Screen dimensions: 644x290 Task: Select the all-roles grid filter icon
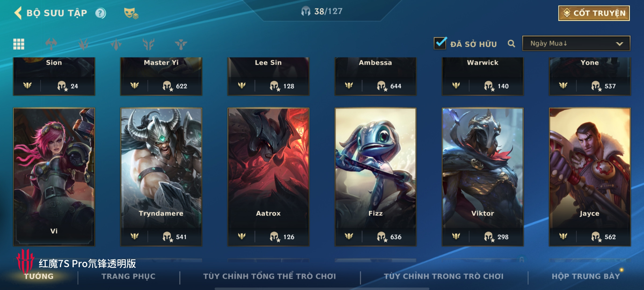[19, 44]
